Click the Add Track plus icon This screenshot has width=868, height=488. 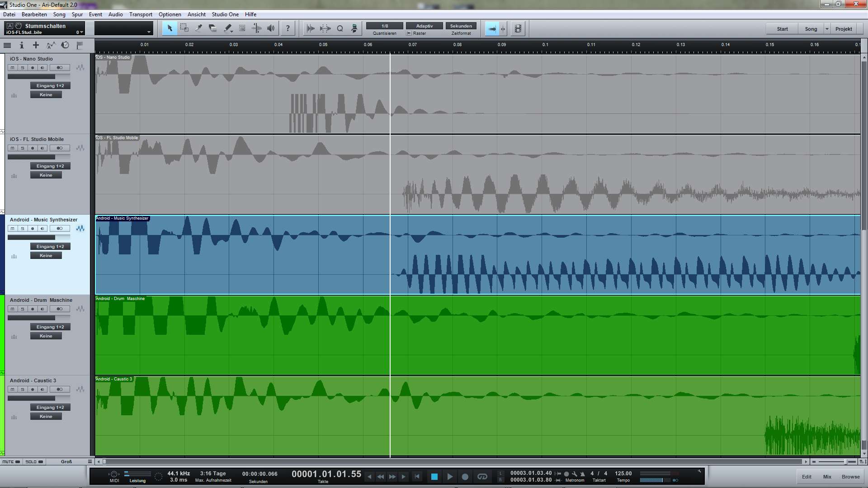[x=36, y=45]
